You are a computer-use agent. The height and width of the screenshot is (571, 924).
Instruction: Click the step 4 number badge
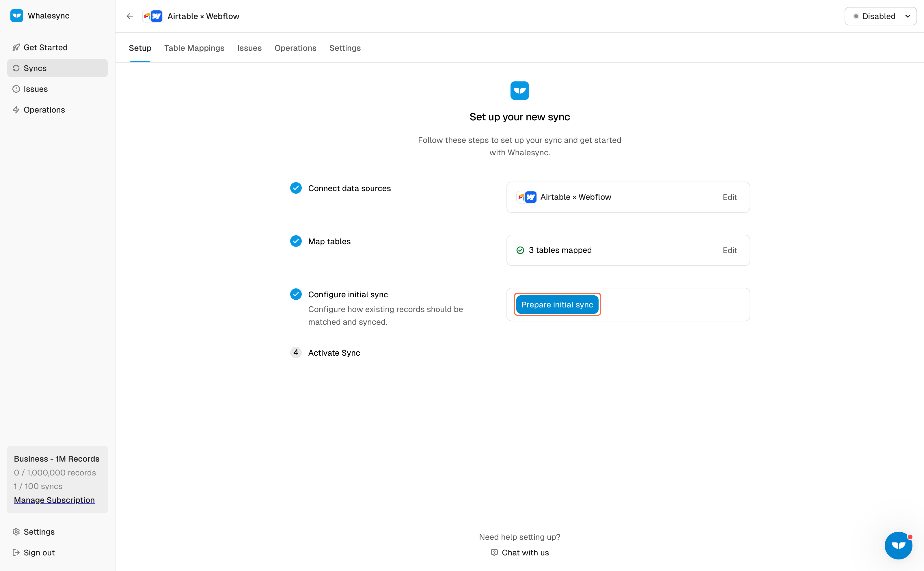(x=296, y=352)
